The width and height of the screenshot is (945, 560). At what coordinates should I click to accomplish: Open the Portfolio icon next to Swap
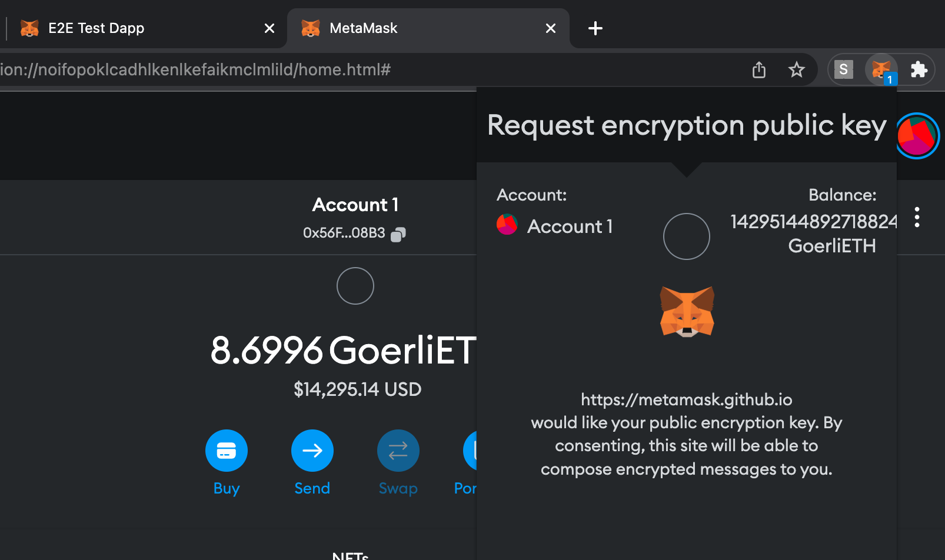[x=471, y=451]
